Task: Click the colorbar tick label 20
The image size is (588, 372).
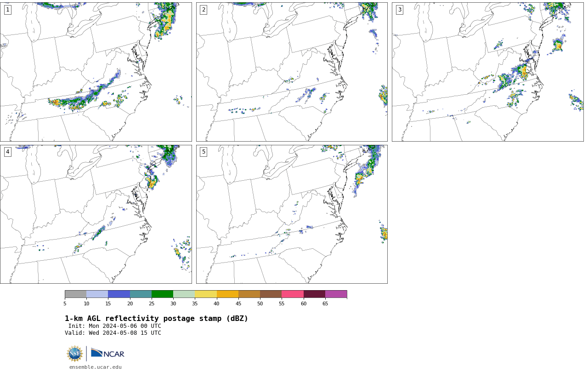Action: click(130, 303)
